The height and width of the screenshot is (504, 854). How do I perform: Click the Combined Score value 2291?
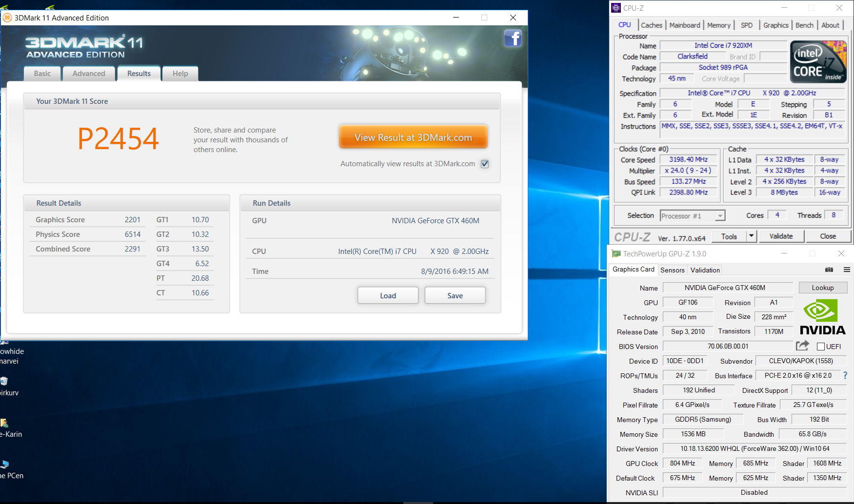(133, 249)
